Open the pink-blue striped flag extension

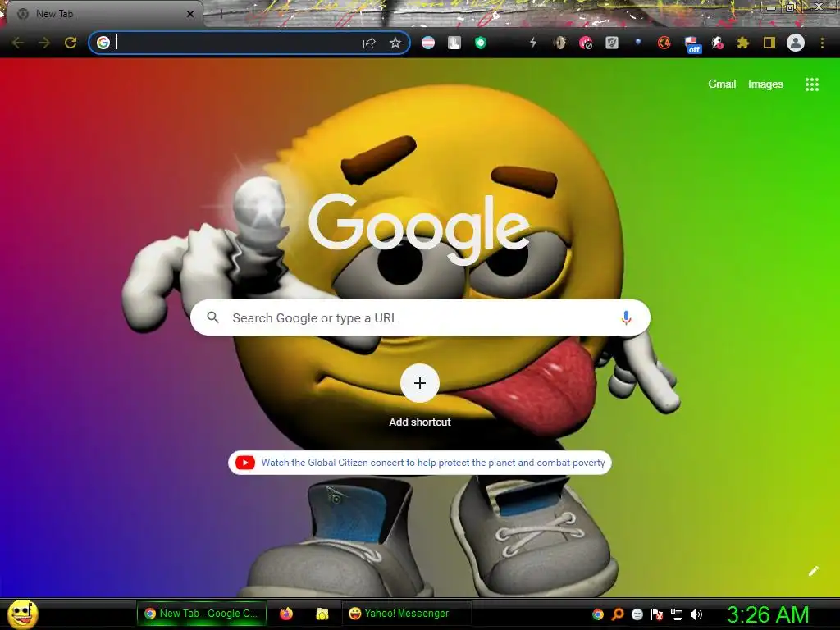pyautogui.click(x=428, y=43)
